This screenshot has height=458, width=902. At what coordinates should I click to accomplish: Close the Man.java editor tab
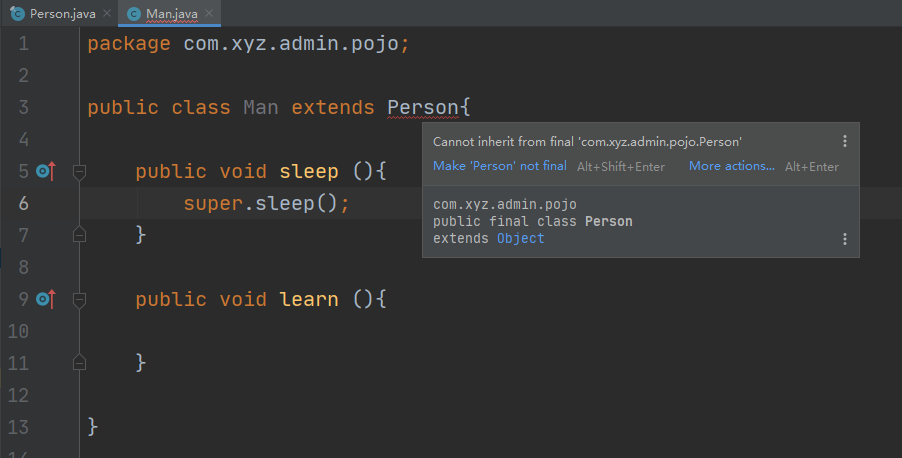(x=209, y=13)
